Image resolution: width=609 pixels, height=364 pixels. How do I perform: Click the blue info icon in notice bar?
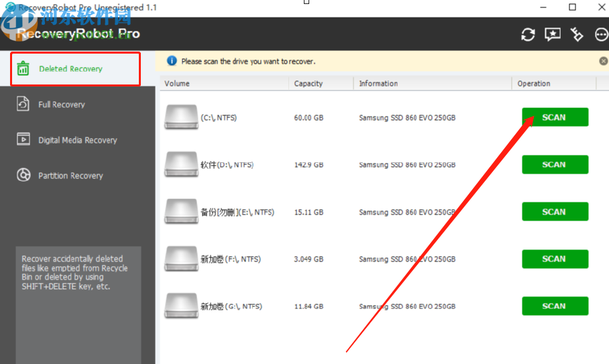172,61
